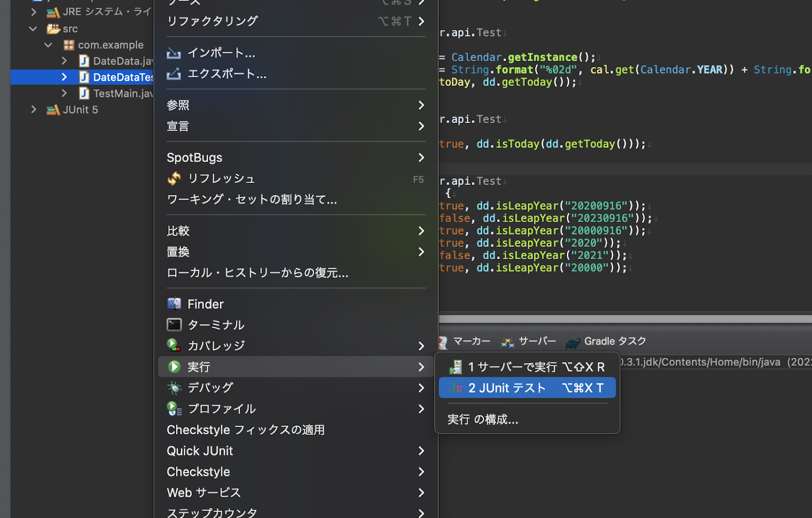Click the bug icon beside デバッグ
The image size is (812, 518).
click(174, 387)
